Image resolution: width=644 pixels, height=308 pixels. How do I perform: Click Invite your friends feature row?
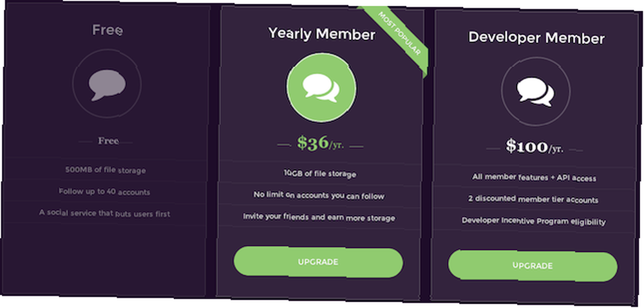pos(319,217)
